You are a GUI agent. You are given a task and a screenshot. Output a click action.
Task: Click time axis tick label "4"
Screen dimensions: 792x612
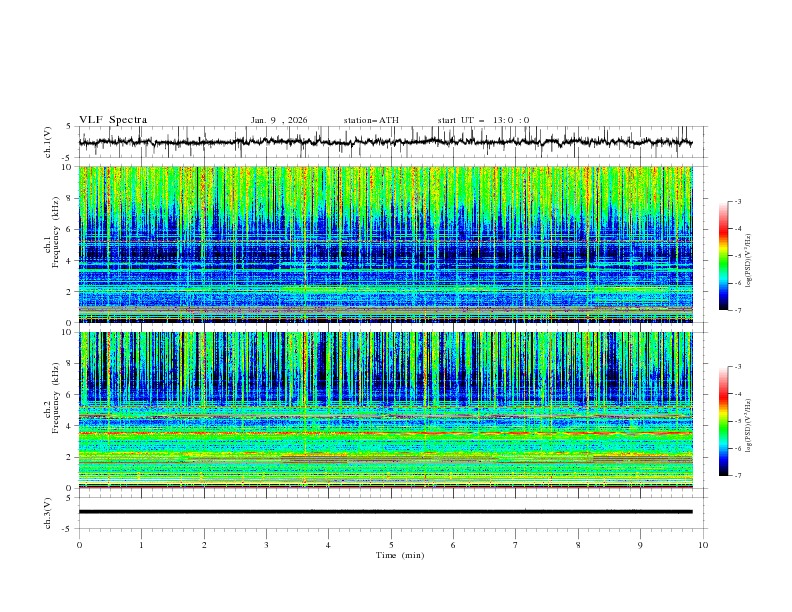[x=328, y=545]
